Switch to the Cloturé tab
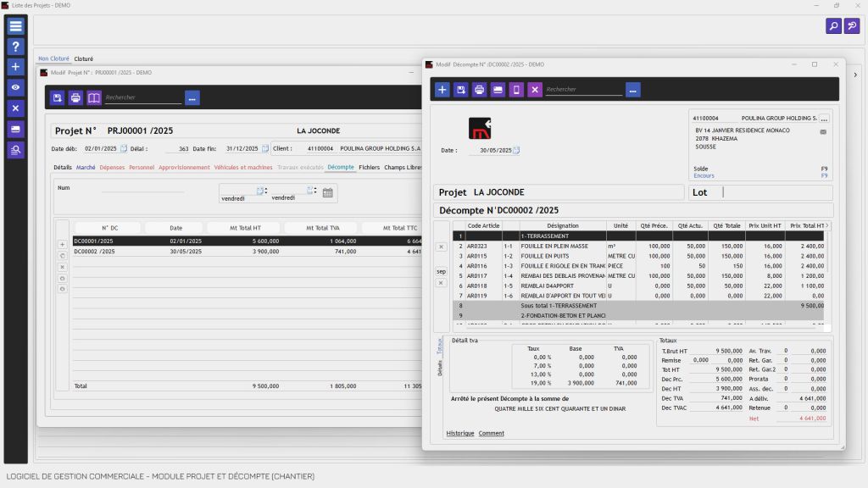The width and height of the screenshot is (868, 488). coord(83,58)
